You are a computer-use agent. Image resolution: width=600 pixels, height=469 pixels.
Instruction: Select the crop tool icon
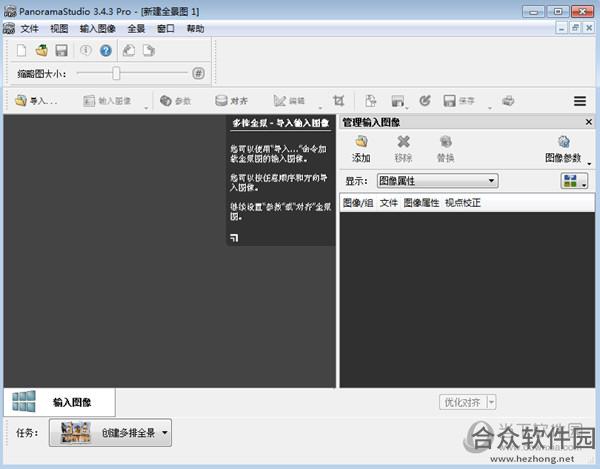(x=338, y=101)
